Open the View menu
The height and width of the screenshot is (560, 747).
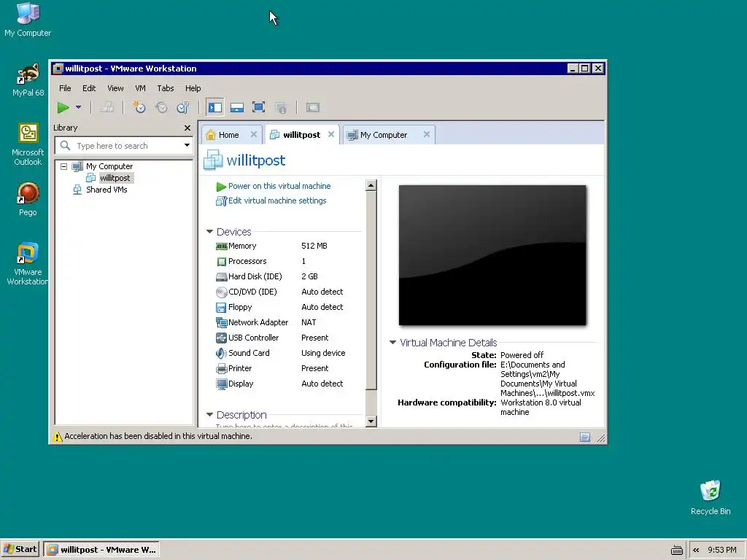pos(115,88)
